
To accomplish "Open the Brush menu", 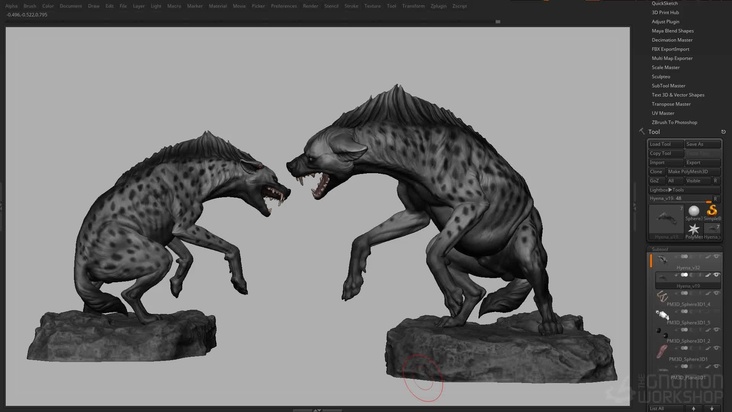I will coord(30,6).
